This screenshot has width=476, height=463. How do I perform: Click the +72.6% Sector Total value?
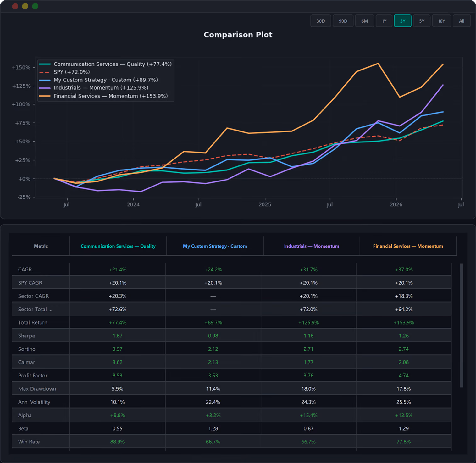(118, 309)
